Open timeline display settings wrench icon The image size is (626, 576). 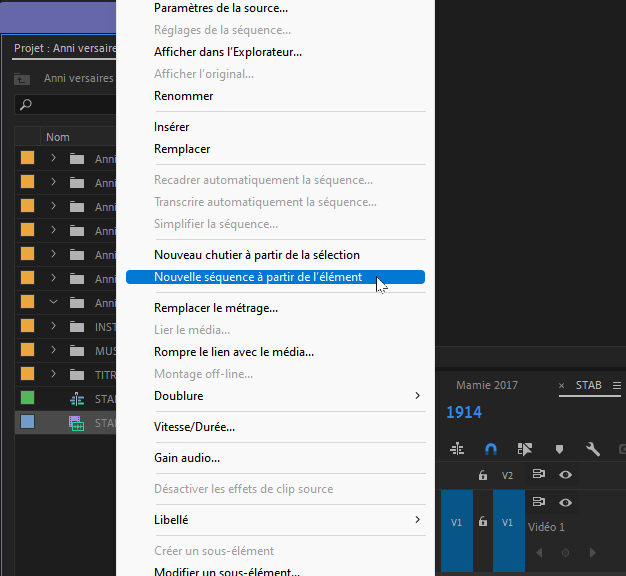pos(592,449)
